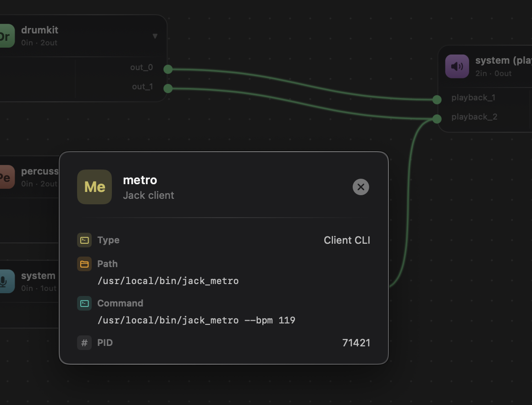Screen dimensions: 532x405
Task: Select the playback_2 input port
Action: [436, 119]
